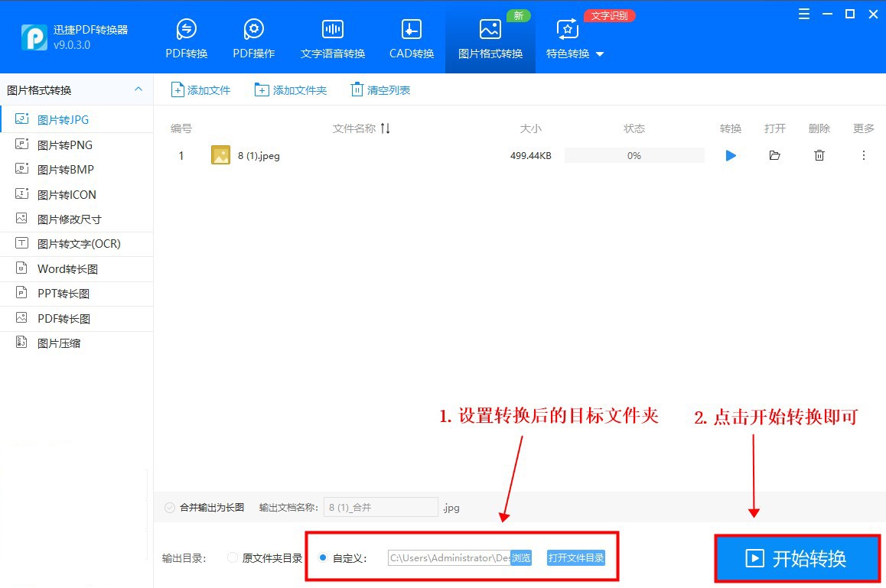886x588 pixels.
Task: Delete 8 (1).jpeg using the trash icon
Action: click(x=819, y=155)
